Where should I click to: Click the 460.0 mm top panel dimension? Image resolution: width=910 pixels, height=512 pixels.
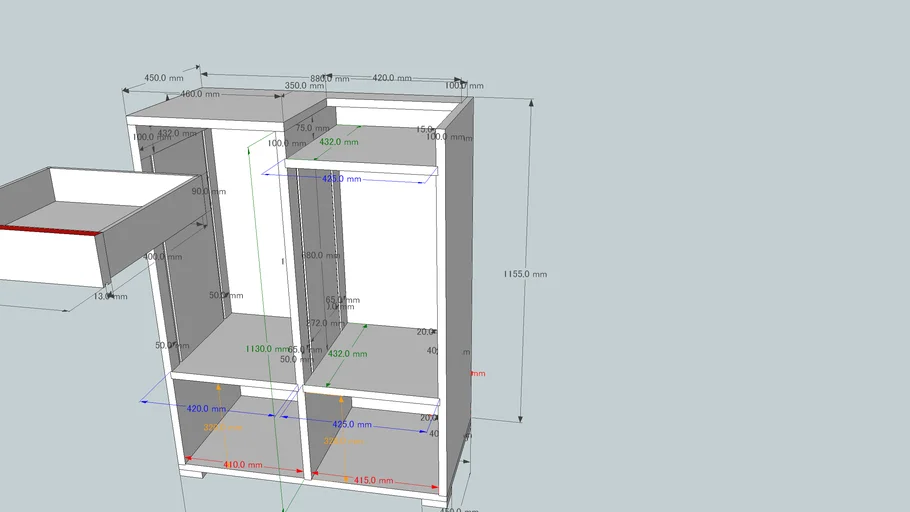pos(199,94)
